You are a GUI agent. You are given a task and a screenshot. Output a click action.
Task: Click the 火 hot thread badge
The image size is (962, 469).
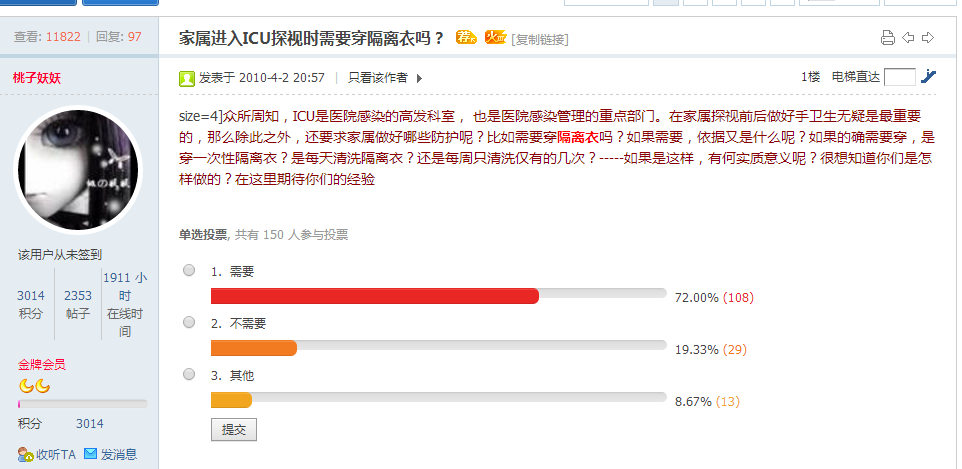[495, 38]
